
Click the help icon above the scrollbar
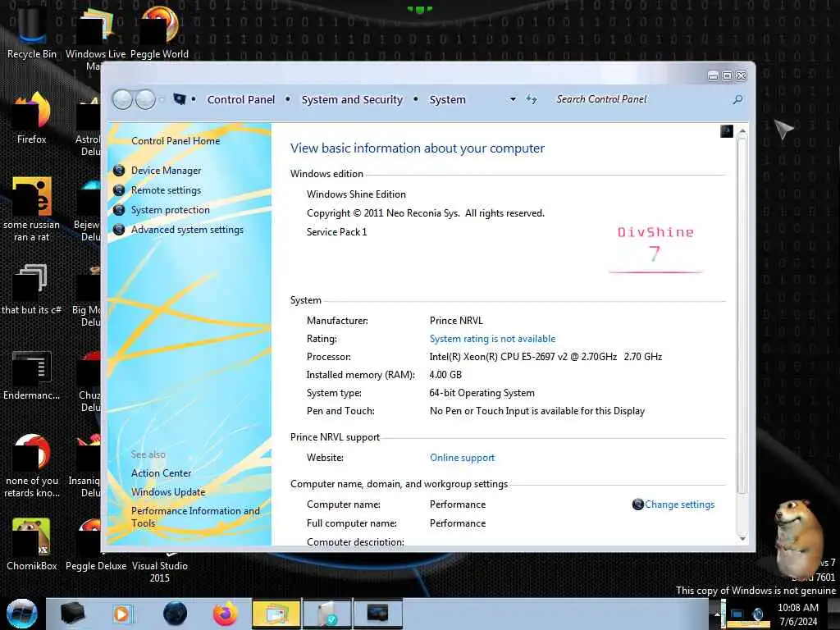tap(727, 130)
